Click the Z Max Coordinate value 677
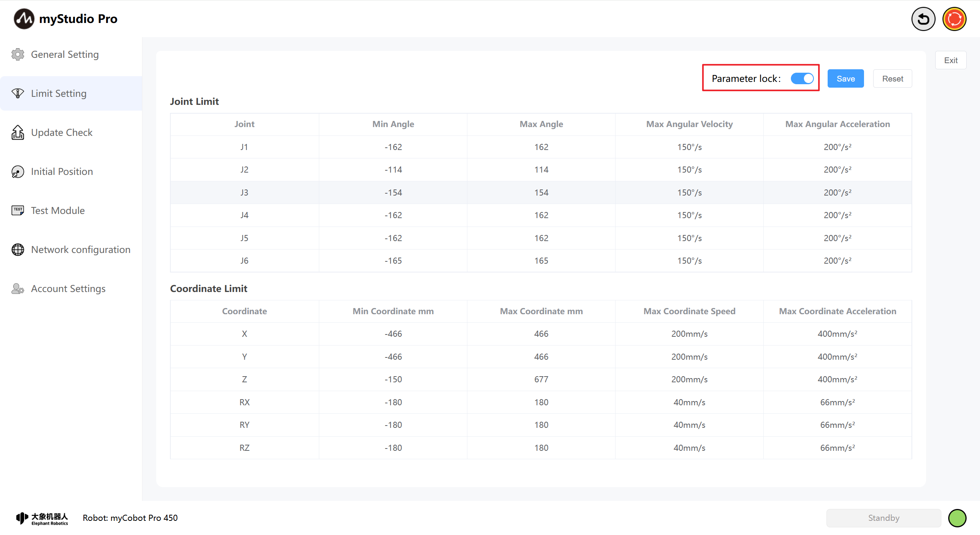The width and height of the screenshot is (980, 535). [541, 379]
